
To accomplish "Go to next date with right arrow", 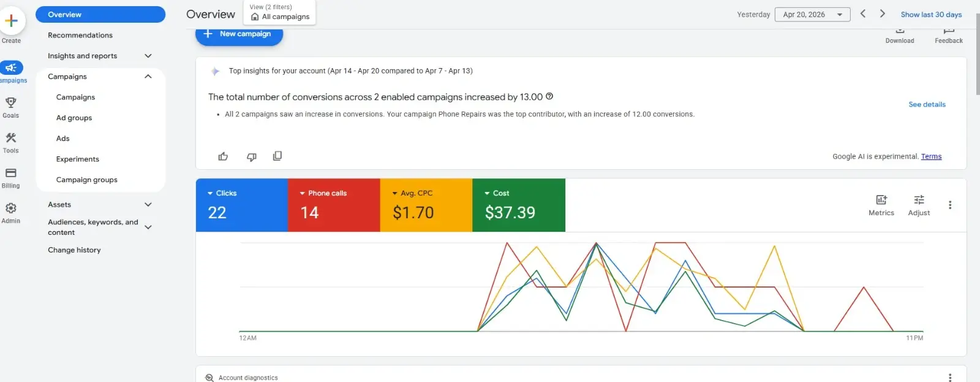I will (883, 13).
